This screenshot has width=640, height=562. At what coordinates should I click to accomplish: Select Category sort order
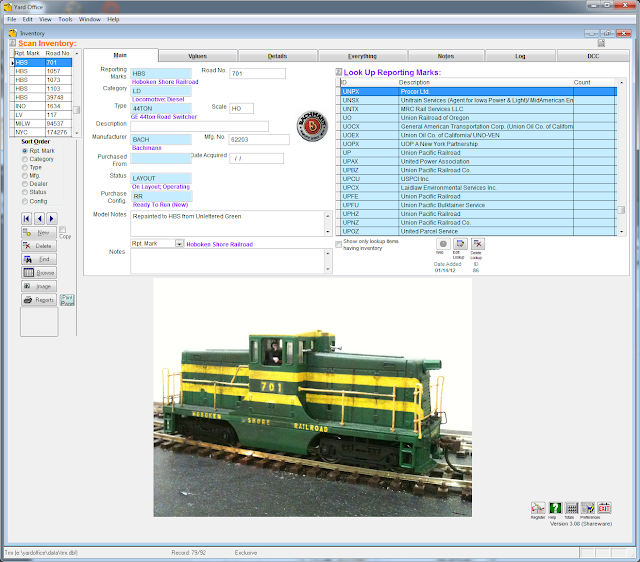pyautogui.click(x=25, y=159)
